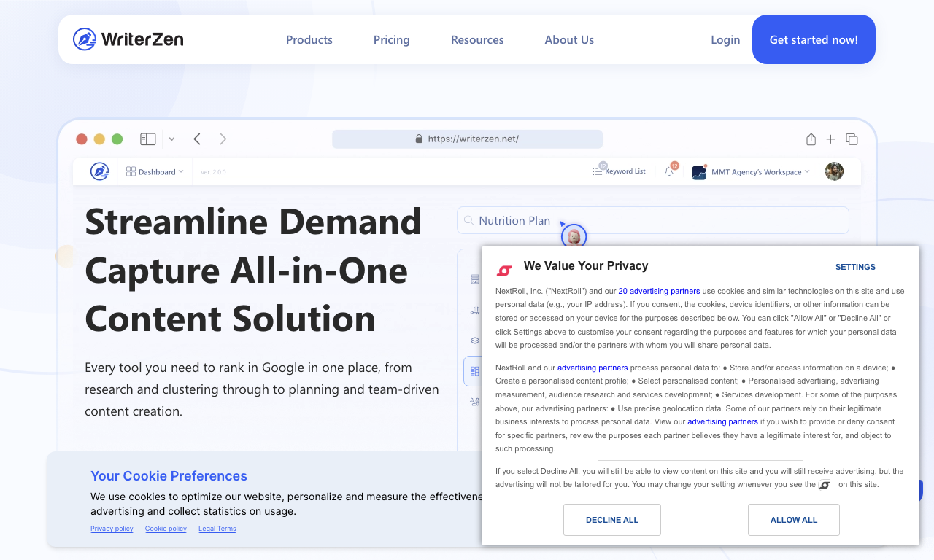Expand the chevron next to sidebar icon
This screenshot has width=934, height=560.
pyautogui.click(x=171, y=139)
